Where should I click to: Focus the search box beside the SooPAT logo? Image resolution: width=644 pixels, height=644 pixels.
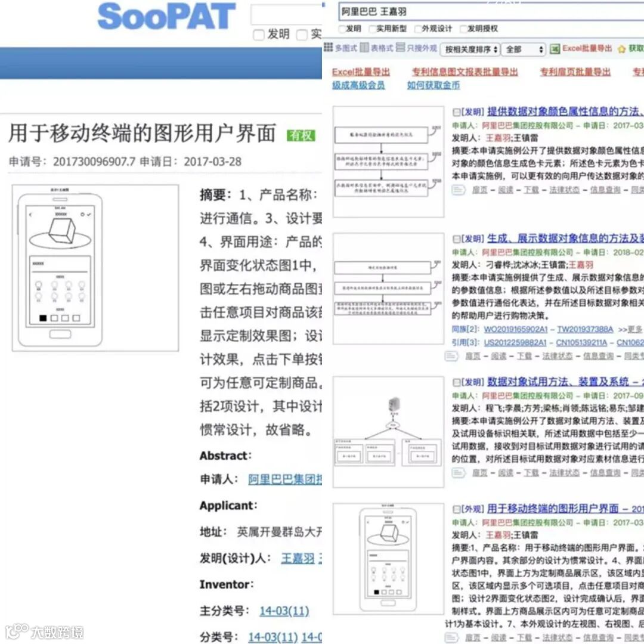pyautogui.click(x=286, y=14)
